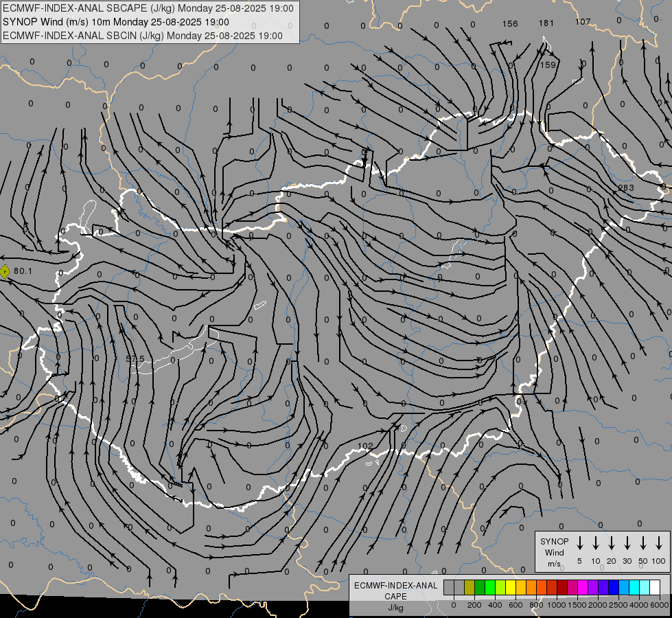Click the 156 value on the map
Image resolution: width=672 pixels, height=618 pixels.
tap(510, 23)
